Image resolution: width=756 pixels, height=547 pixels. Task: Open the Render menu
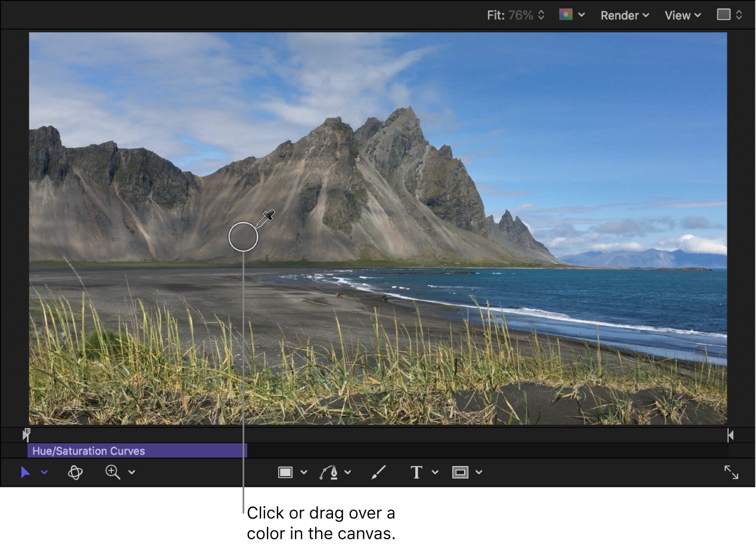(x=624, y=15)
